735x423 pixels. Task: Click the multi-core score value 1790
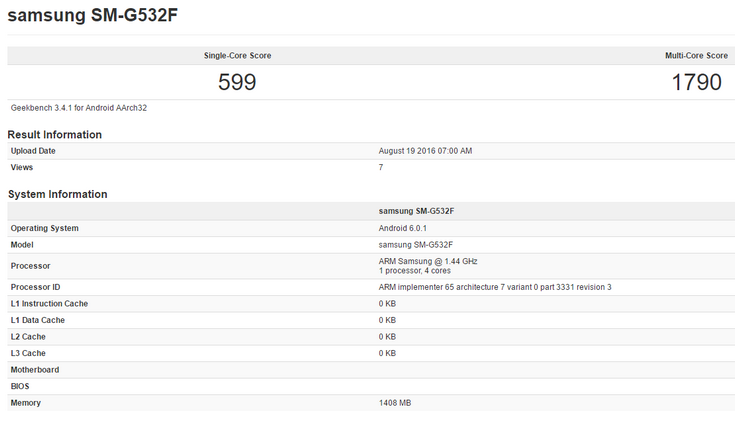pos(697,82)
